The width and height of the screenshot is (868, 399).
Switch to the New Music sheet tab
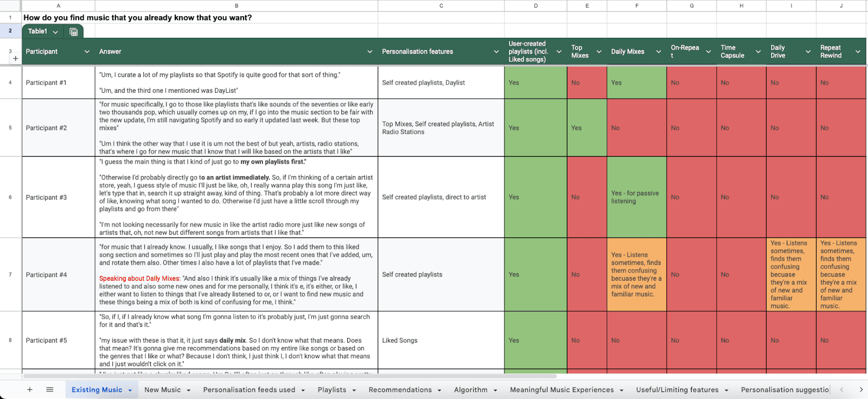(x=163, y=390)
